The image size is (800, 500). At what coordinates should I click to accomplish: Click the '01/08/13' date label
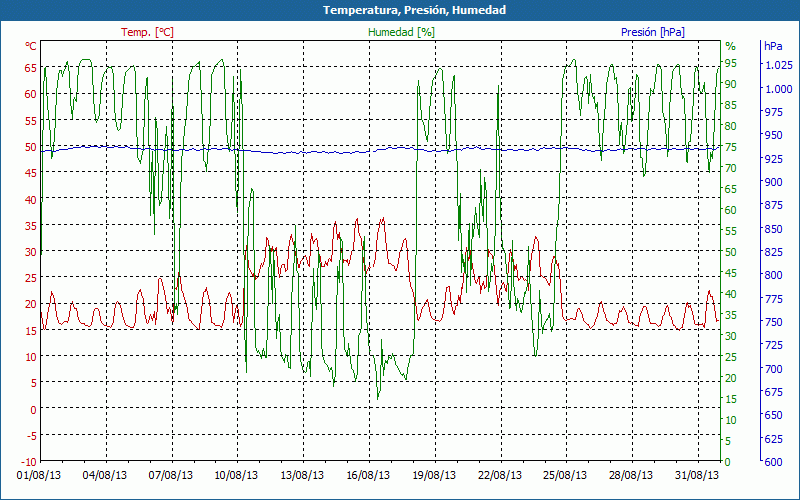click(x=39, y=476)
